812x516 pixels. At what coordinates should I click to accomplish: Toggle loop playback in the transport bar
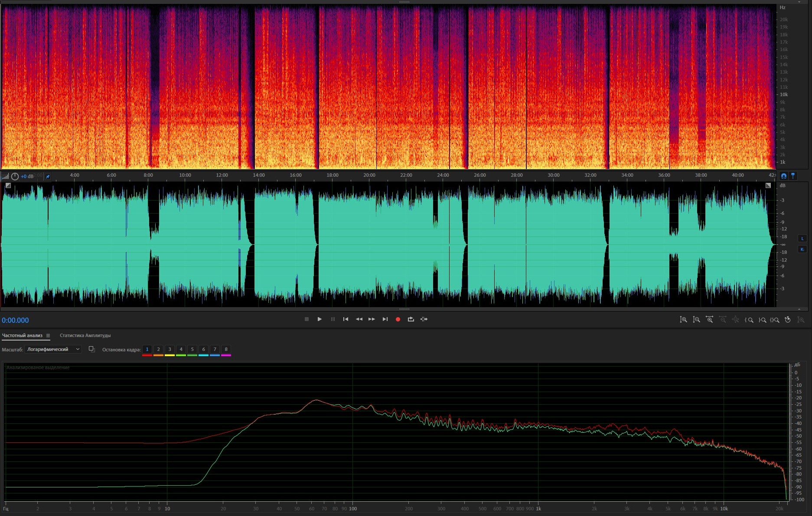point(411,319)
